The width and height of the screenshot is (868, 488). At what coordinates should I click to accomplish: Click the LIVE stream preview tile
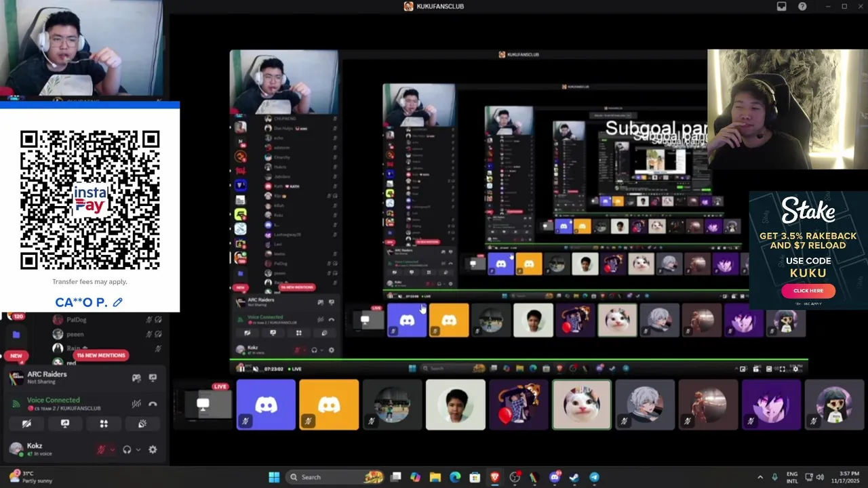[202, 405]
